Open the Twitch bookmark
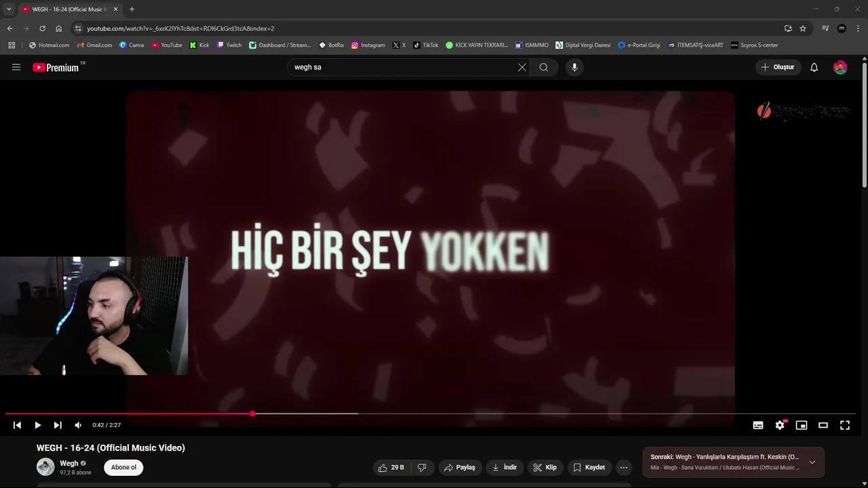This screenshot has height=488, width=868. pos(229,45)
